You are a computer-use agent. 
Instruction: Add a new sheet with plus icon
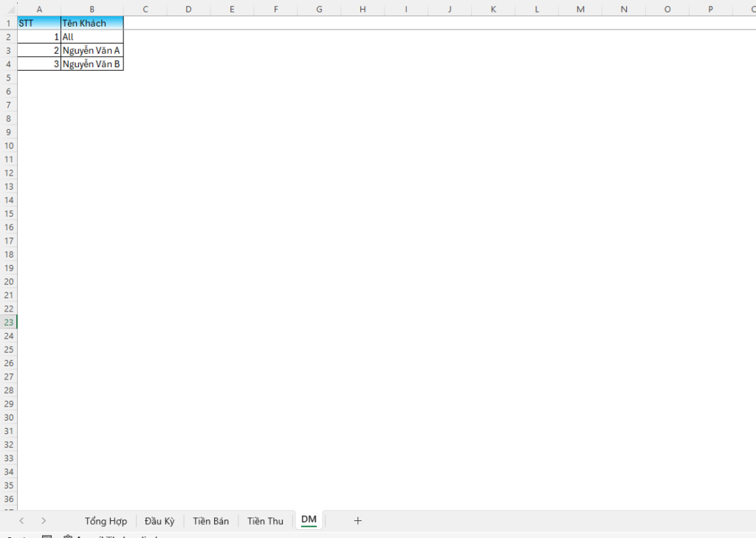(358, 520)
